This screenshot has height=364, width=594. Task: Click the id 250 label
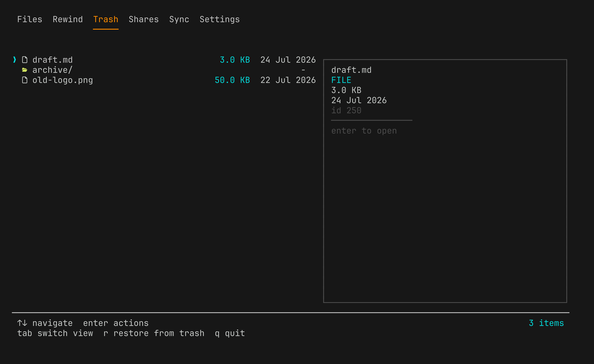click(346, 110)
